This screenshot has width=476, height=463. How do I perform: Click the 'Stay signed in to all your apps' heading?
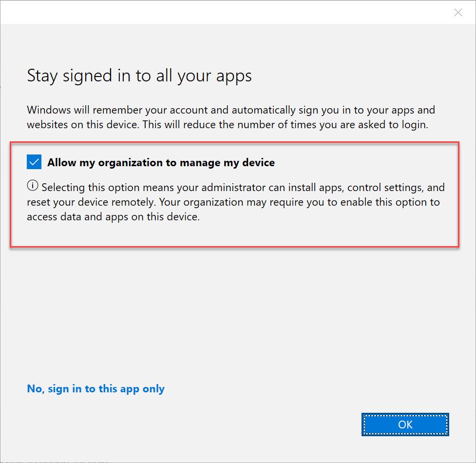[x=140, y=76]
